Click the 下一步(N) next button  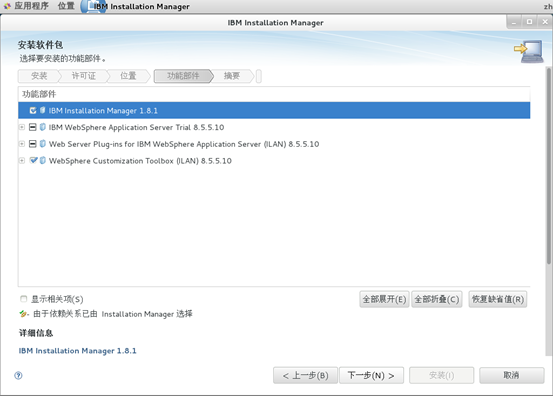(x=371, y=375)
